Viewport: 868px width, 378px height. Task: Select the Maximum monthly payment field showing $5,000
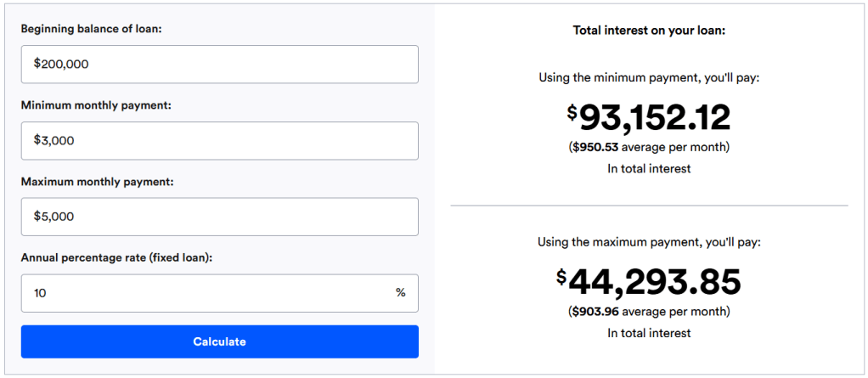219,217
